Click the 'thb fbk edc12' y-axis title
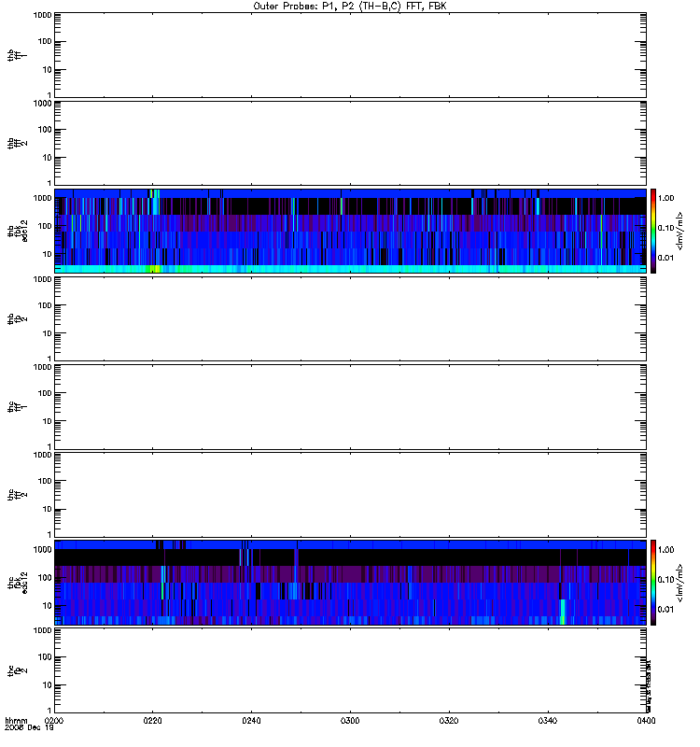Screen dimensions: 700x747 18,231
